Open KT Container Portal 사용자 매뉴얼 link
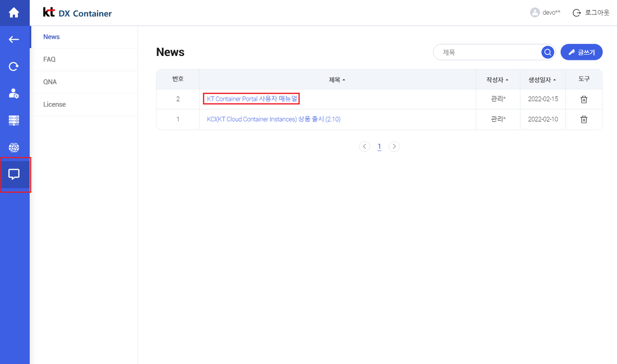This screenshot has width=617, height=364. (252, 99)
